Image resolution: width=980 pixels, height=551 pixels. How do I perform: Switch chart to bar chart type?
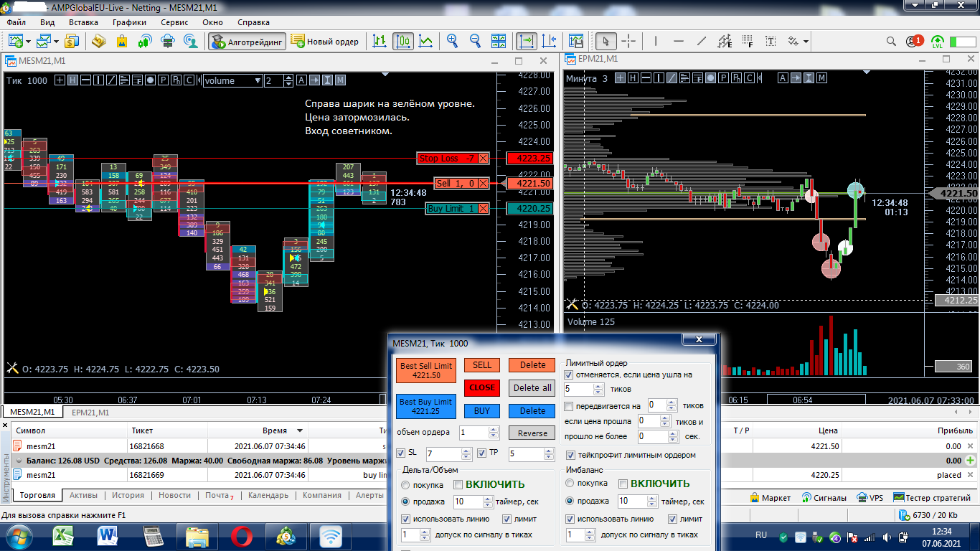(x=380, y=42)
